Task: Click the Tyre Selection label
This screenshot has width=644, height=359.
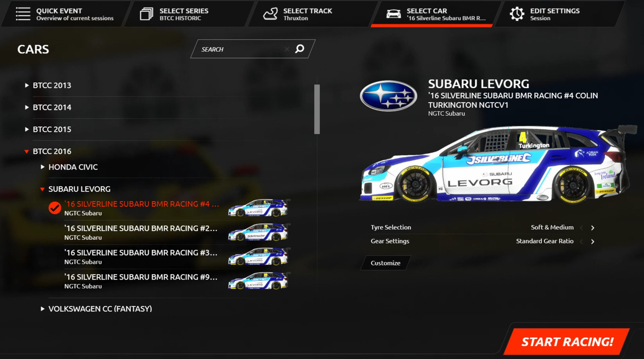Action: tap(391, 227)
